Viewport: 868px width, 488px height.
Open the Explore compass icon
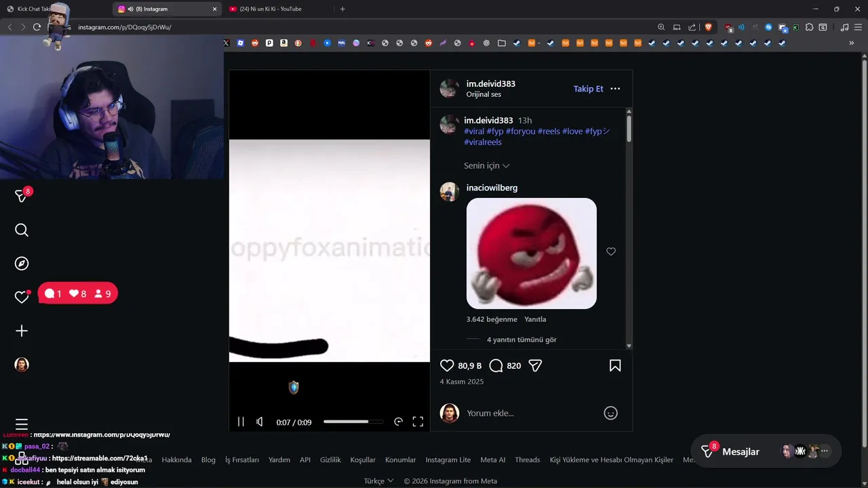click(22, 264)
